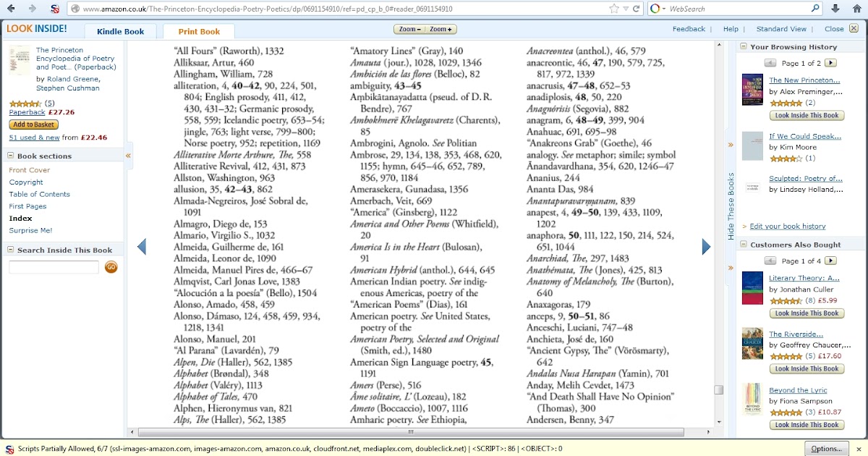Collapse Customers Also Bought panel
The height and width of the screenshot is (456, 868).
point(744,245)
